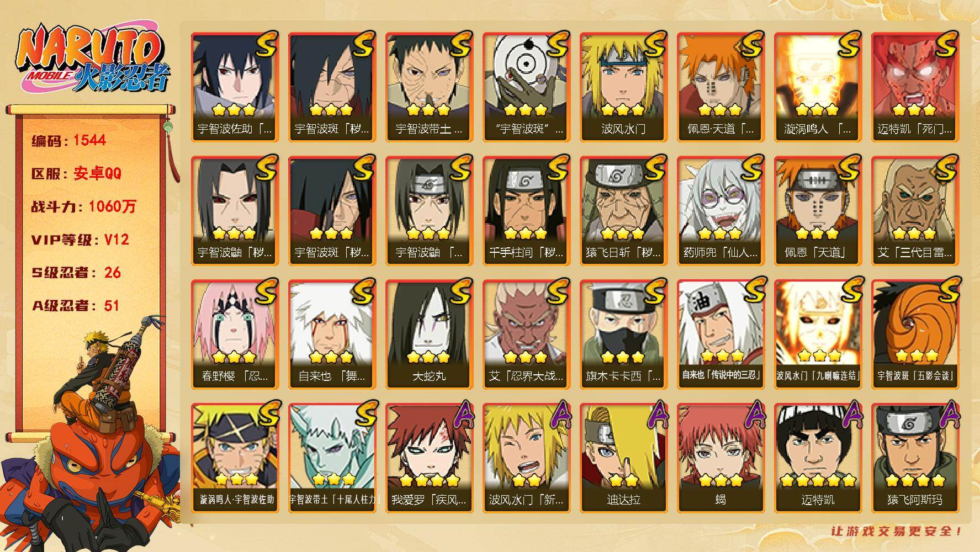Open the 大蛇丸 character card

(429, 335)
